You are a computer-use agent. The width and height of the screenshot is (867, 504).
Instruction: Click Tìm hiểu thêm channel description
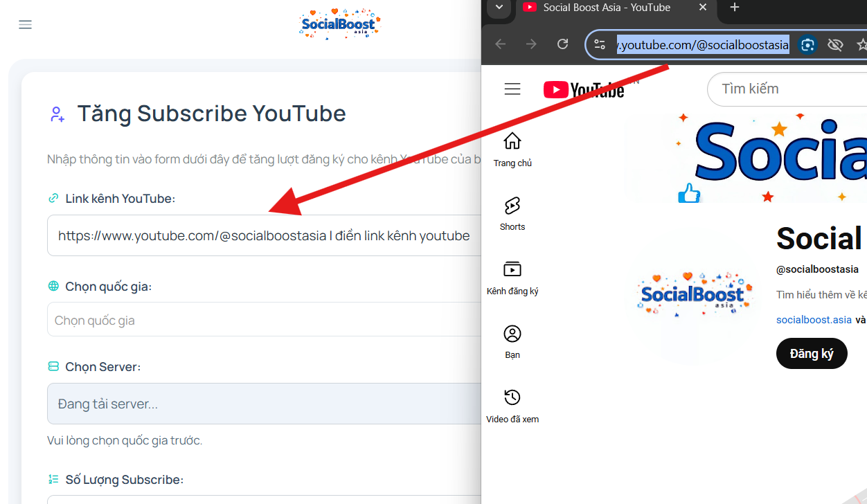(x=821, y=295)
